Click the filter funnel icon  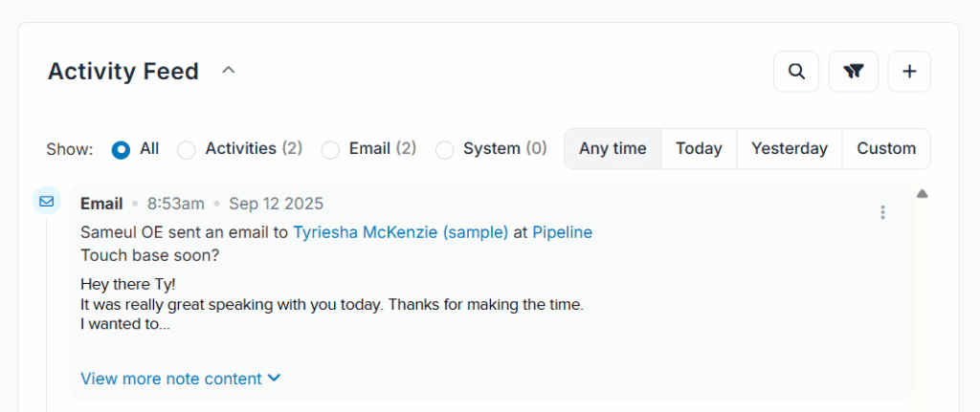click(x=853, y=72)
